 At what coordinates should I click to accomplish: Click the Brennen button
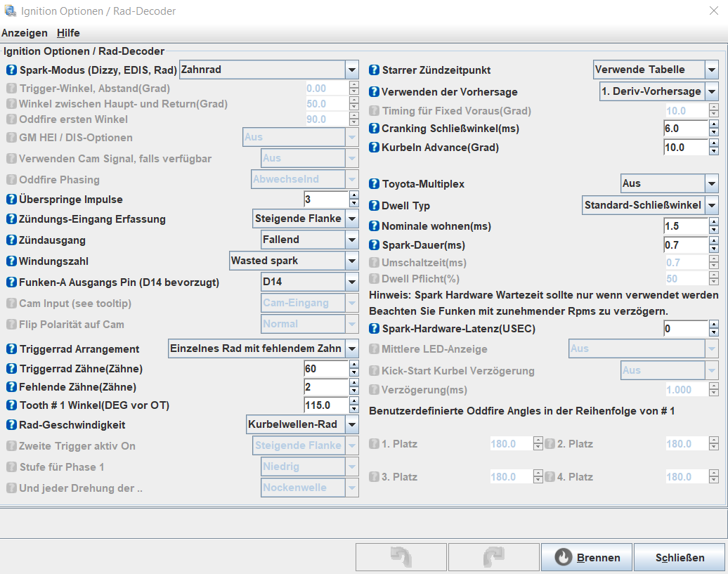click(586, 558)
